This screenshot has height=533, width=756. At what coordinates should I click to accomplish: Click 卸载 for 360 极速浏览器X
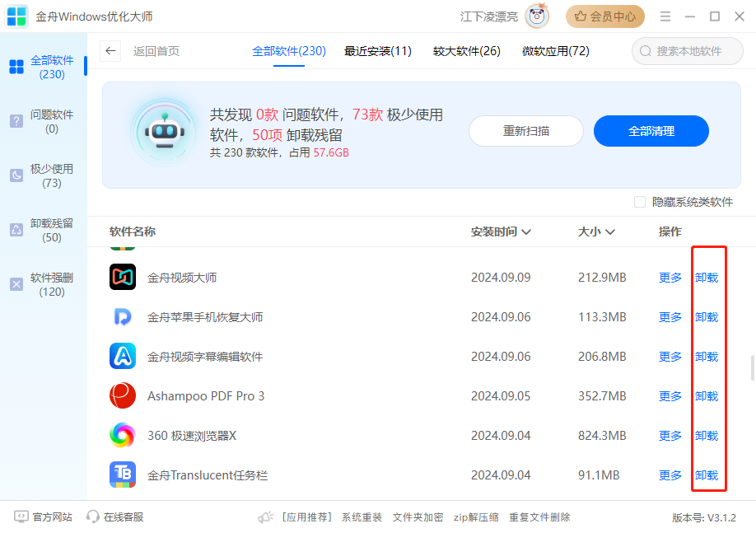[707, 436]
